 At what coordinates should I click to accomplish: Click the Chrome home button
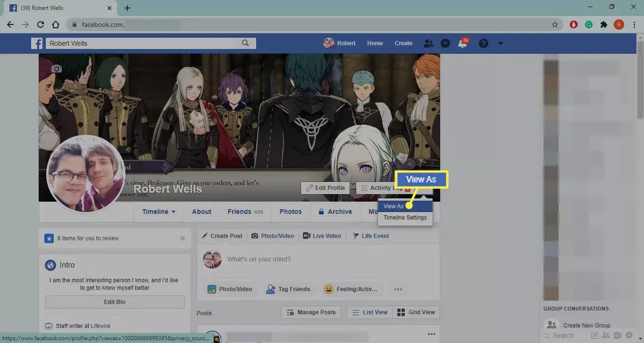[56, 25]
